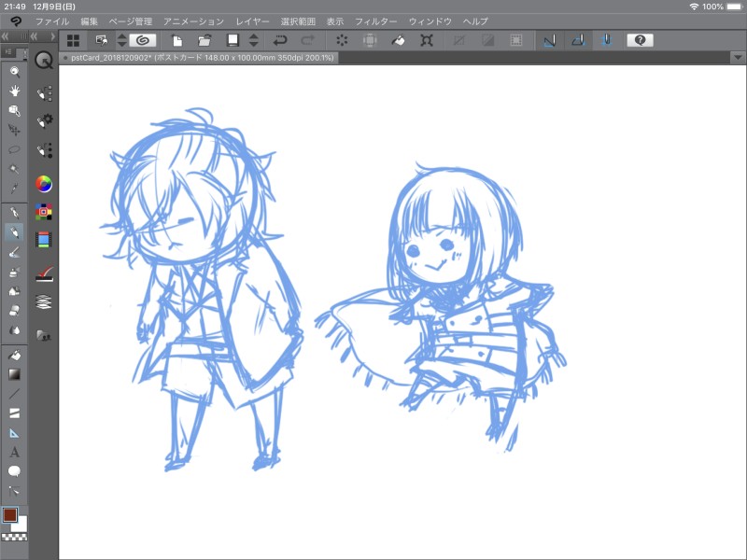Open the Sub Tool palette
This screenshot has width=747, height=560.
[x=44, y=93]
